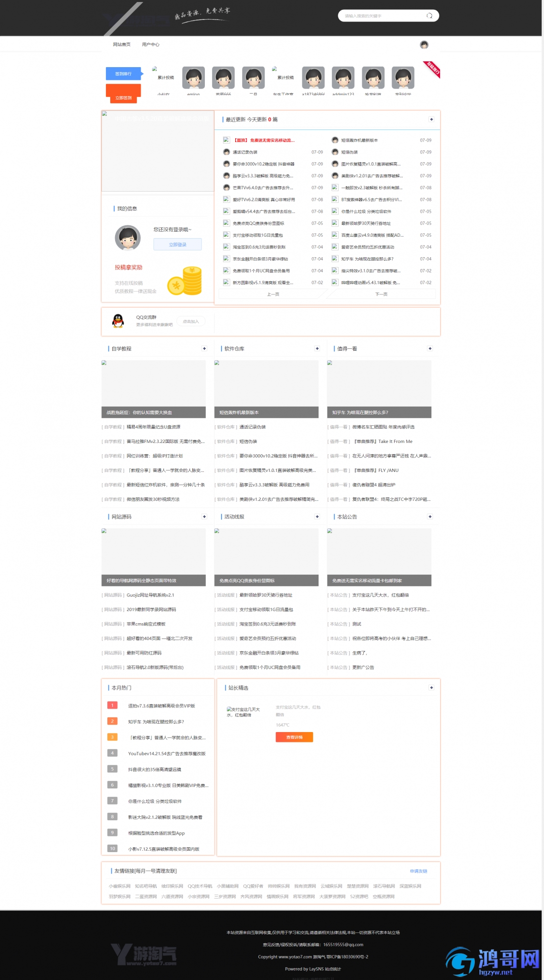Expand 活动线报 section with plus icon
This screenshot has width=544, height=980.
point(317,516)
